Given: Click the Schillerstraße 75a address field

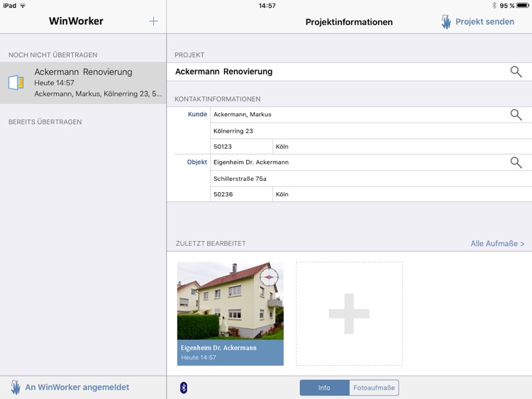Looking at the screenshot, I should 369,179.
